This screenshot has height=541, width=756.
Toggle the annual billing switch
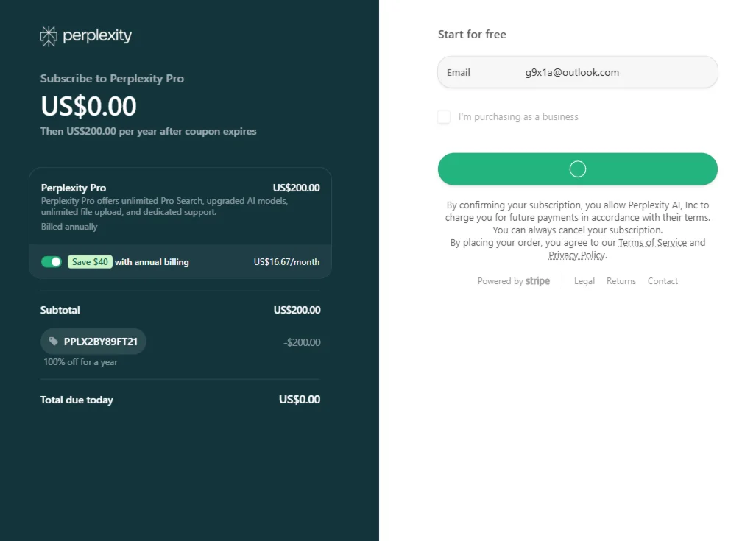pyautogui.click(x=52, y=262)
